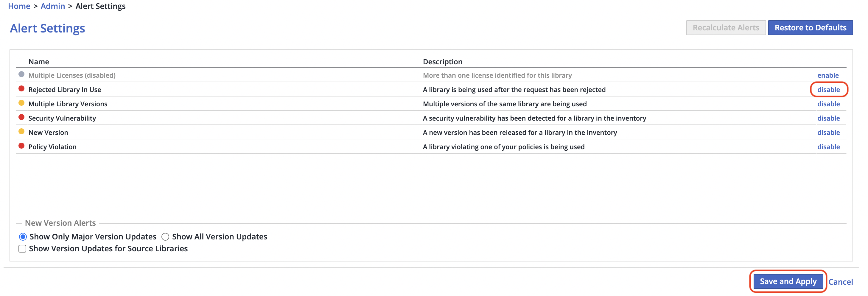Click the red Policy Violation status dot
The height and width of the screenshot is (296, 868).
21,146
